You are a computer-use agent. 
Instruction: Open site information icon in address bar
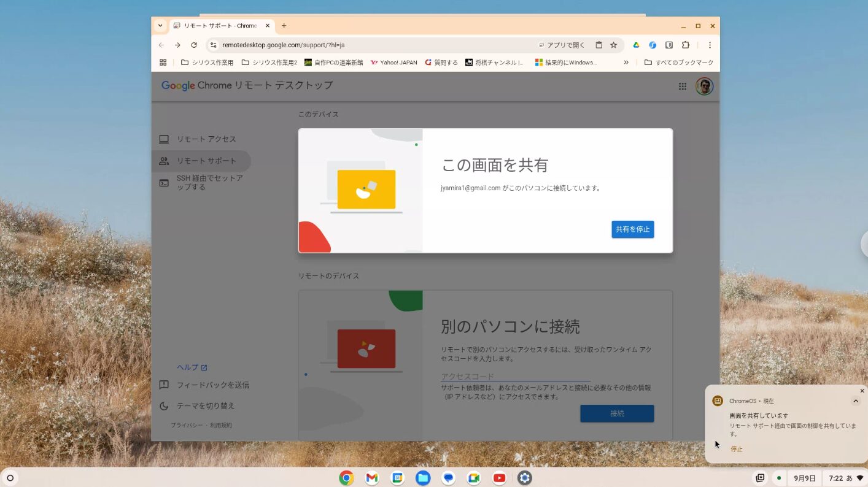(x=214, y=45)
